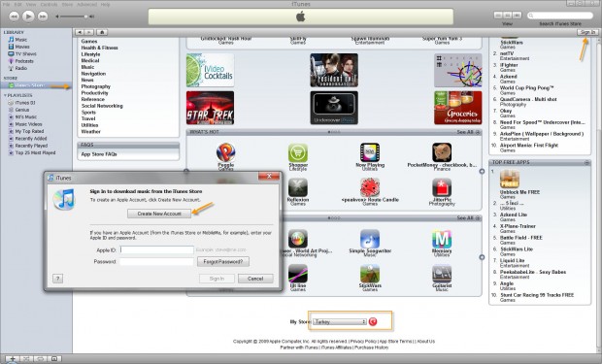Click the Now Playing app icon
Viewport: 602px width, 364px height.
coord(370,152)
